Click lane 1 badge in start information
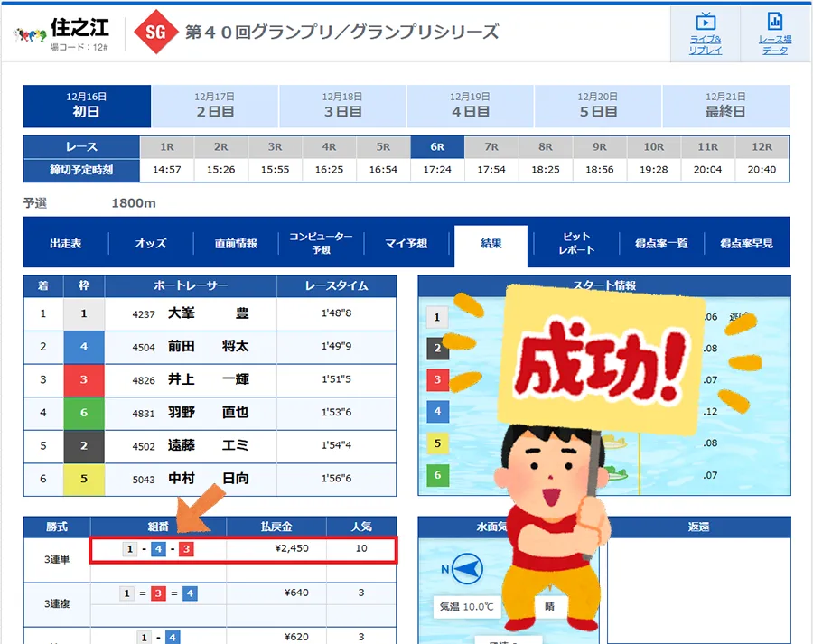813x644 pixels. pyautogui.click(x=437, y=317)
